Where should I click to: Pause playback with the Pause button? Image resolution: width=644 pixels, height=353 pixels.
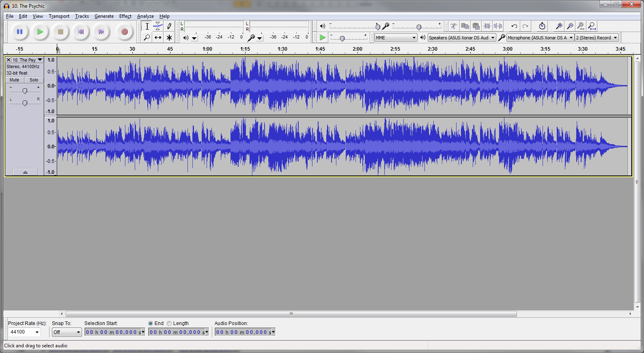(x=19, y=32)
